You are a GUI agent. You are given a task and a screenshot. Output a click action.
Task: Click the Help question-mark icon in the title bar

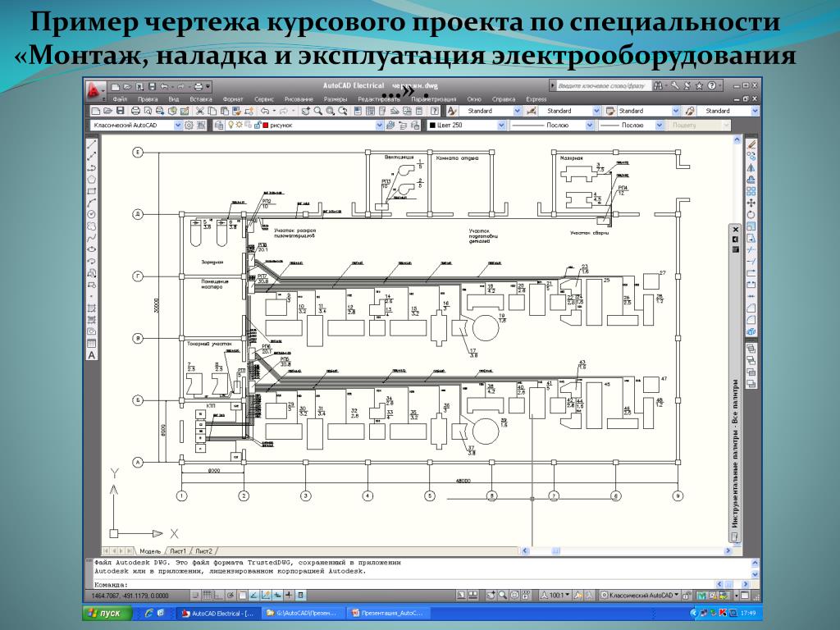point(711,85)
